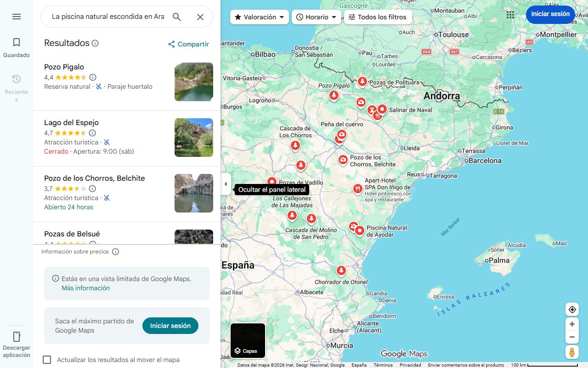Click the Iniciar sesión button
Viewport: 588px width, 368px height.
pos(550,14)
